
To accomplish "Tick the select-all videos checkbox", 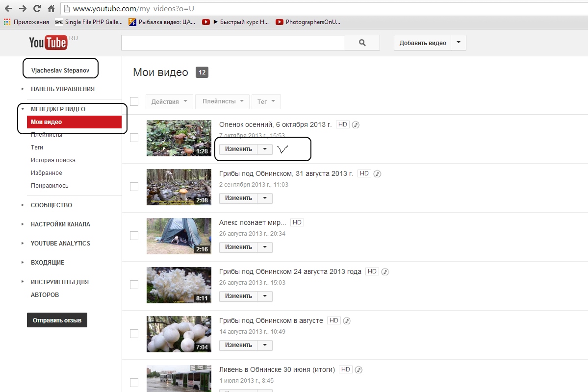I will [134, 101].
